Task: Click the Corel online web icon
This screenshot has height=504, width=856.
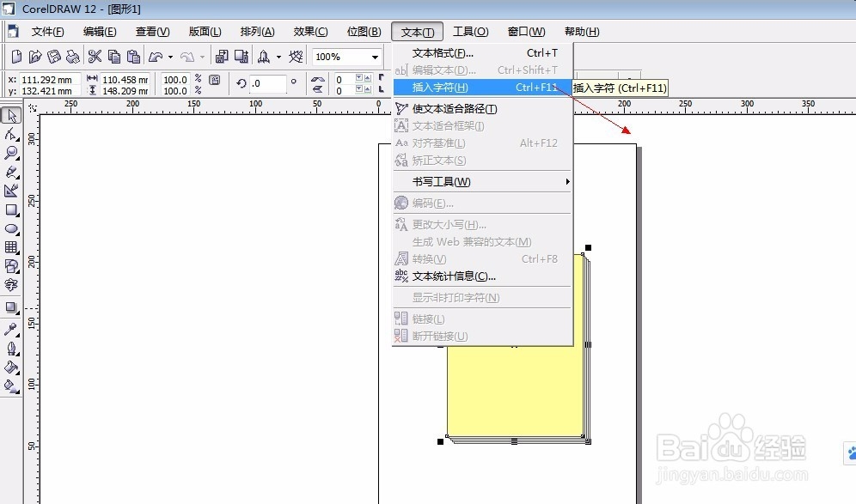Action: pyautogui.click(x=296, y=56)
